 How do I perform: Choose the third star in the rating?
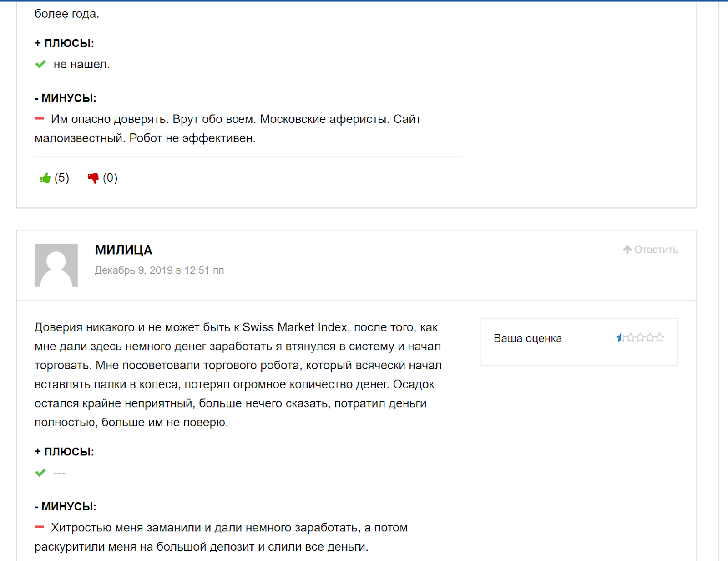(x=640, y=337)
